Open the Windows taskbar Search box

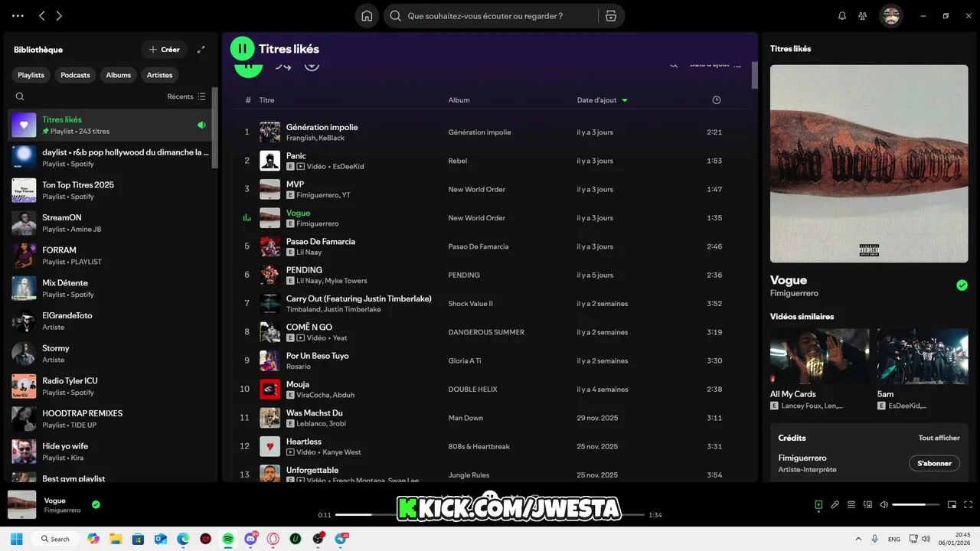(54, 539)
